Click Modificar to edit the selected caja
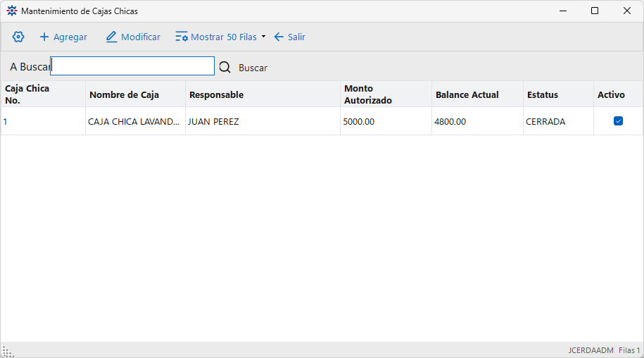 click(x=133, y=37)
